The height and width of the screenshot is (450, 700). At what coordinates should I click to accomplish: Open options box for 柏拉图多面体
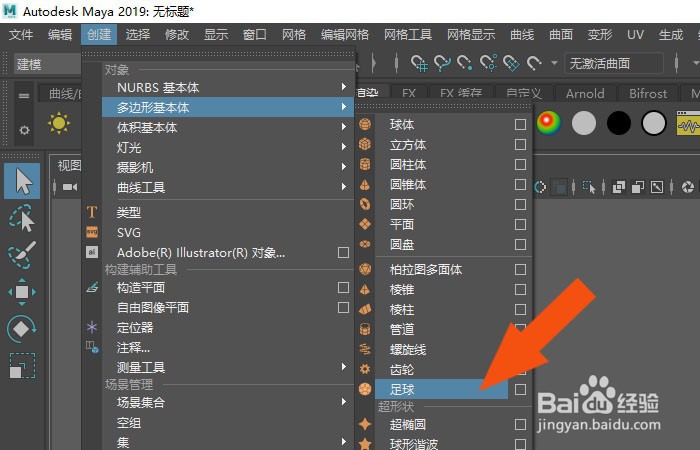coord(520,269)
